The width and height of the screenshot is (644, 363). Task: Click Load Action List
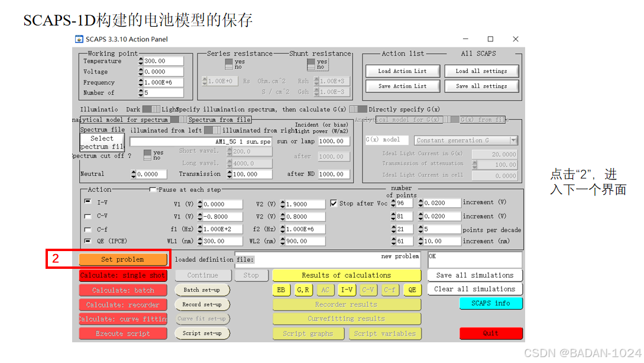coord(403,71)
